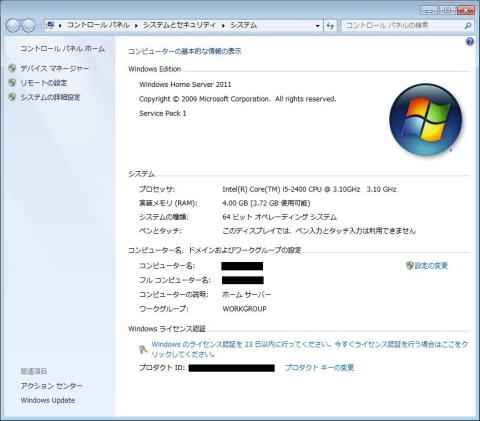
Task: Click the shield icon next to デバイス マネージャー
Action: tap(12, 68)
